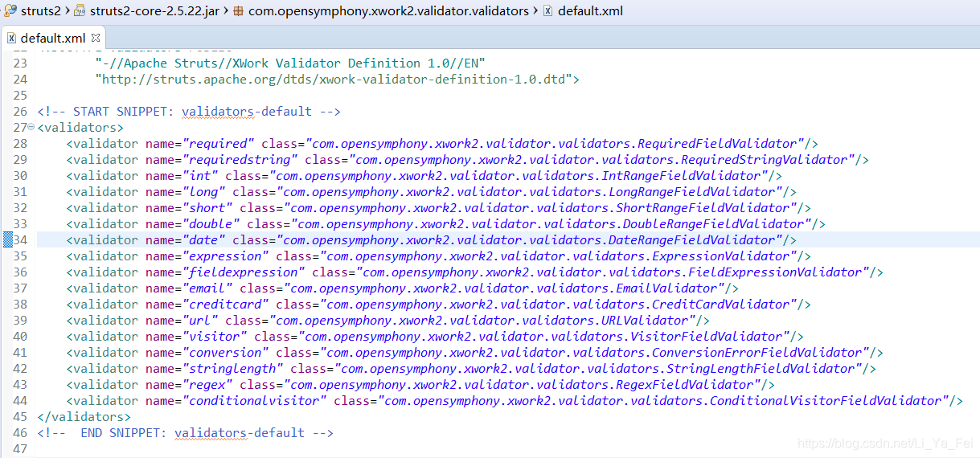Click the IntRangeFieldValidator class value

point(515,175)
